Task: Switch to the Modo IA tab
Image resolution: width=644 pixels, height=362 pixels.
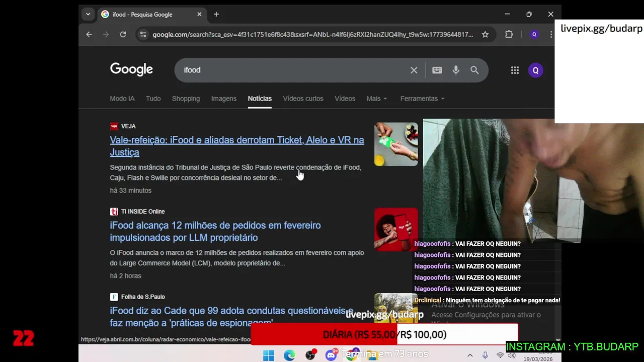Action: 122,99
